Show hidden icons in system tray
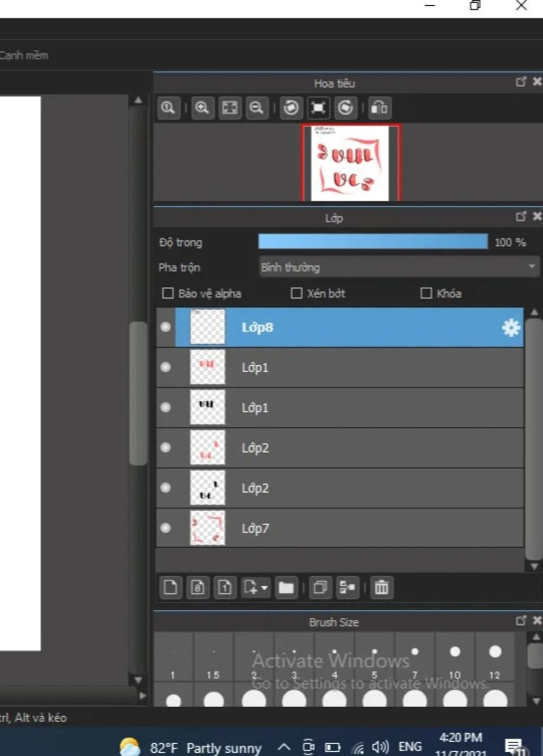Screen dimensions: 543x756 pyautogui.click(x=284, y=747)
